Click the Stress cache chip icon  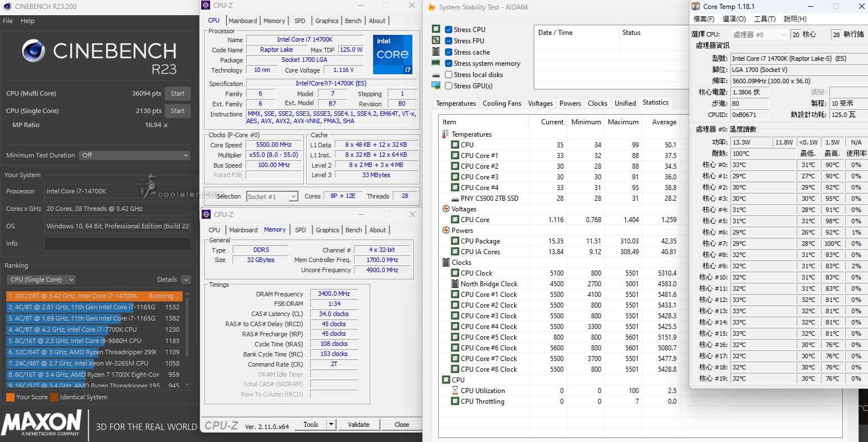point(436,52)
